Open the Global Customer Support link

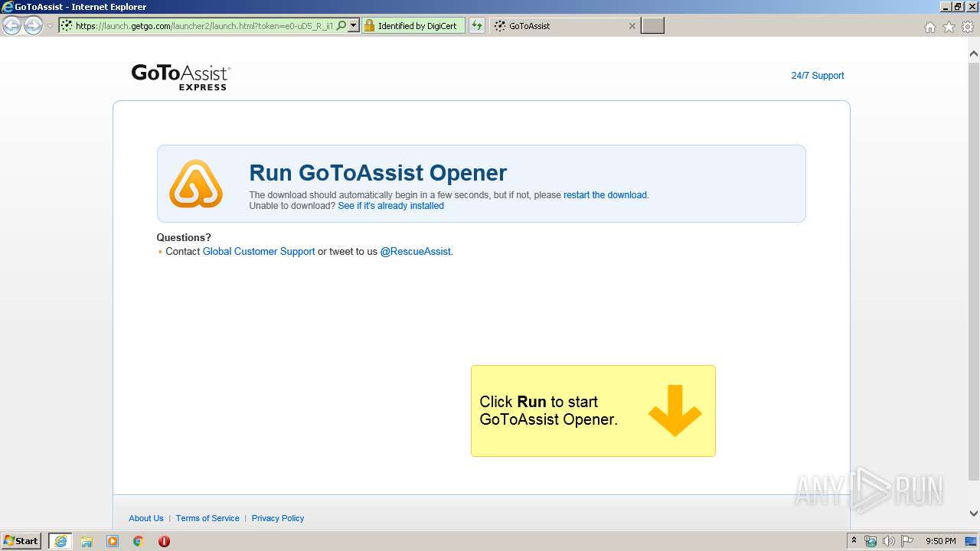(x=259, y=252)
